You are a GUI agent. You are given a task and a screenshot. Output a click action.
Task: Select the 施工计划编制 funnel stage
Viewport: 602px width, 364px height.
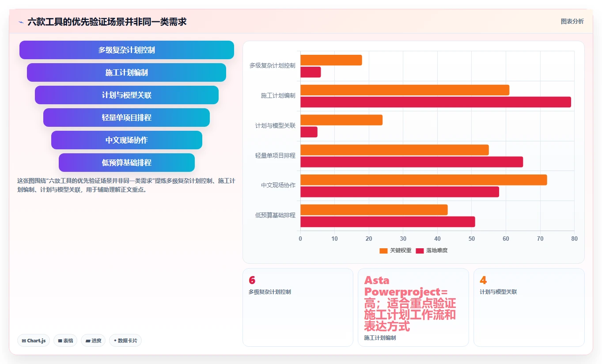coord(126,72)
